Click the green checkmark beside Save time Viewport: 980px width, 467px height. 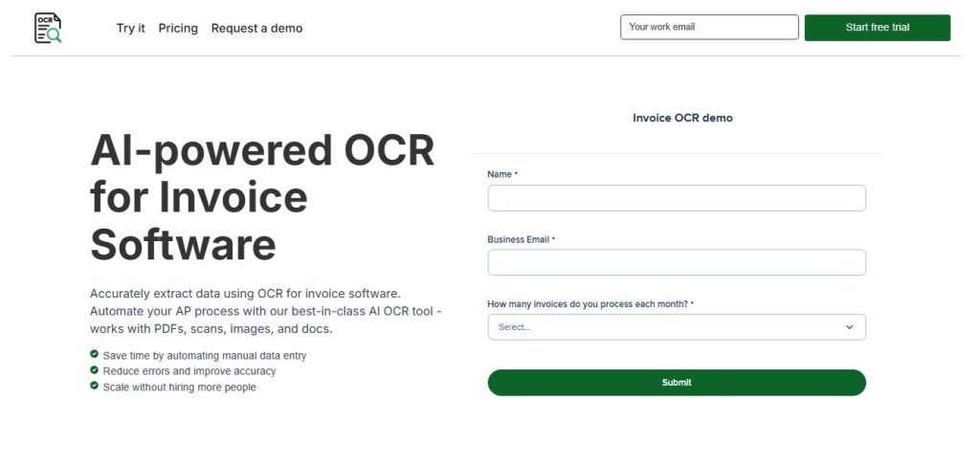tap(95, 354)
